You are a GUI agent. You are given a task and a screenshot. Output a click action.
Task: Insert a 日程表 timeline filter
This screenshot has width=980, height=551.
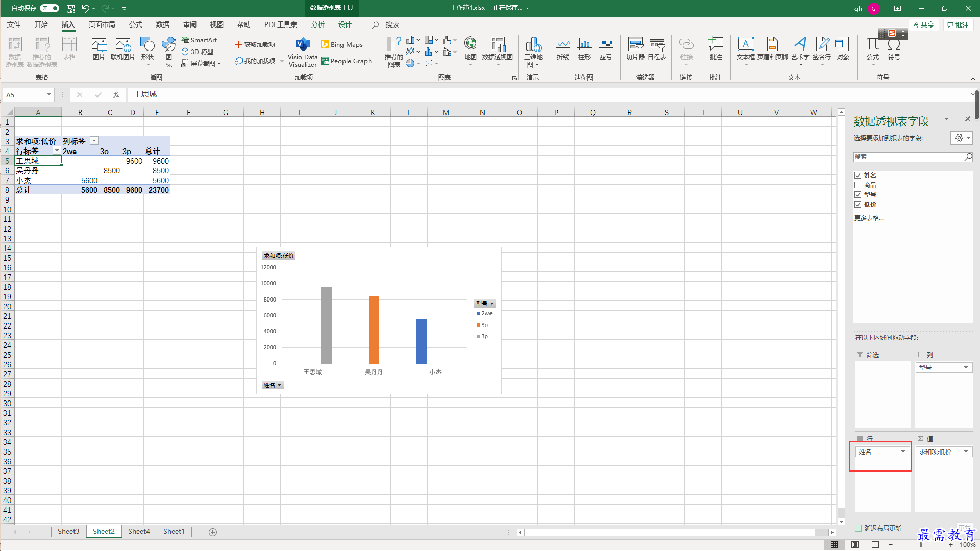tap(657, 49)
